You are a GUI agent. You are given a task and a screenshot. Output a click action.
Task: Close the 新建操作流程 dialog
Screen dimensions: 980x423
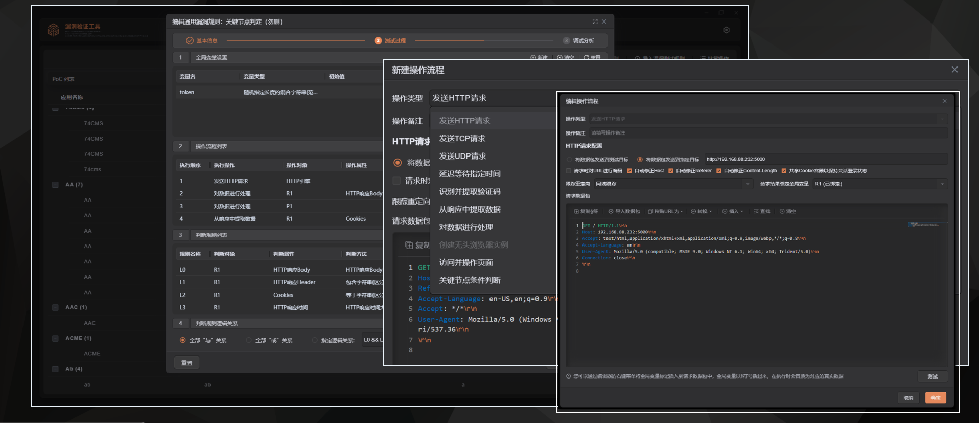tap(954, 70)
